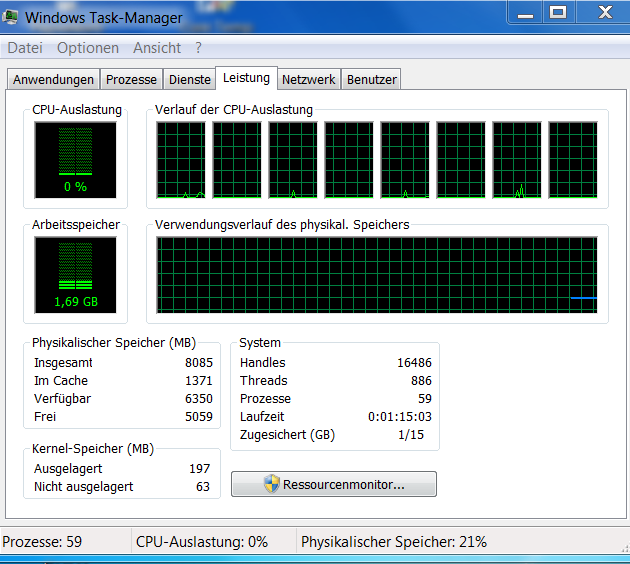Click the seventh CPU core history graph
This screenshot has height=564, width=630.
click(x=517, y=160)
